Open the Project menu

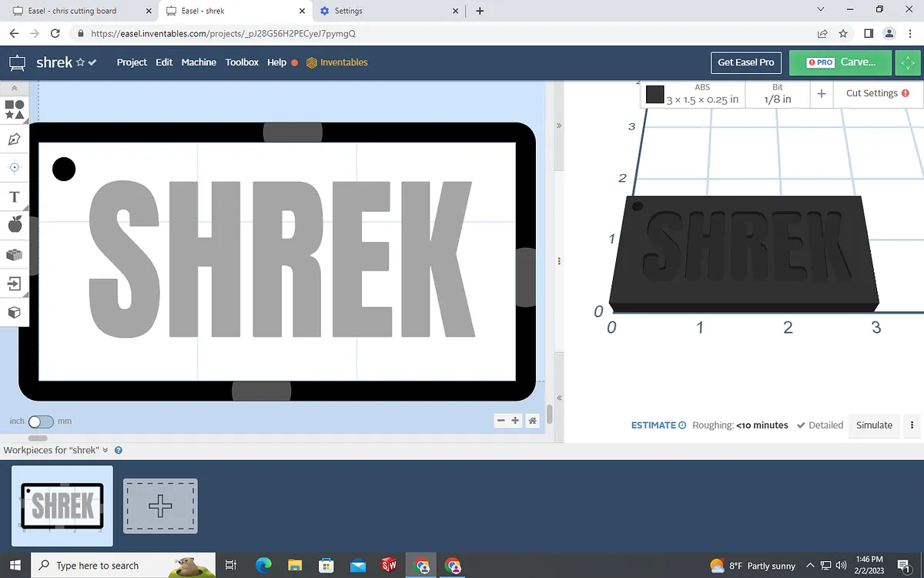click(132, 62)
